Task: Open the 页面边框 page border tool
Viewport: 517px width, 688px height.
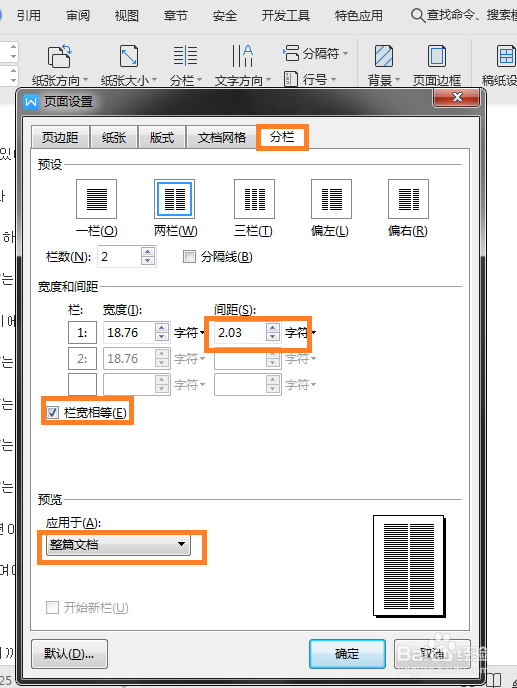Action: point(437,65)
